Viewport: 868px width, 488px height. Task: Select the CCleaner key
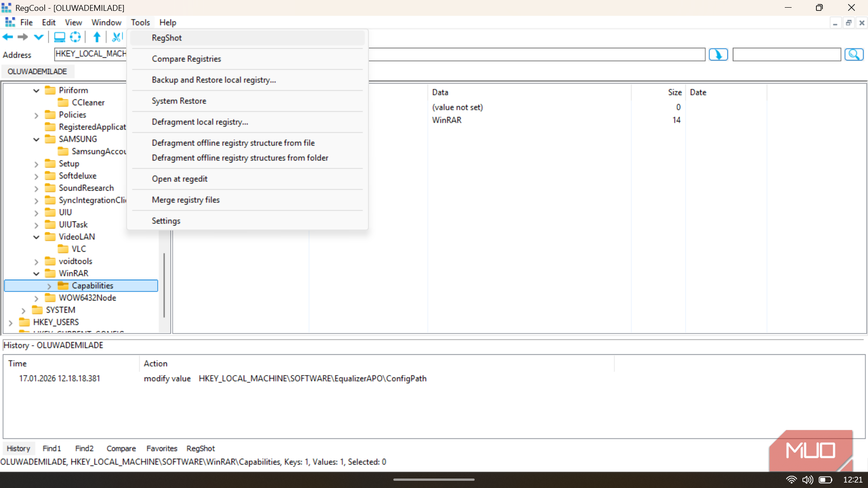tap(88, 103)
